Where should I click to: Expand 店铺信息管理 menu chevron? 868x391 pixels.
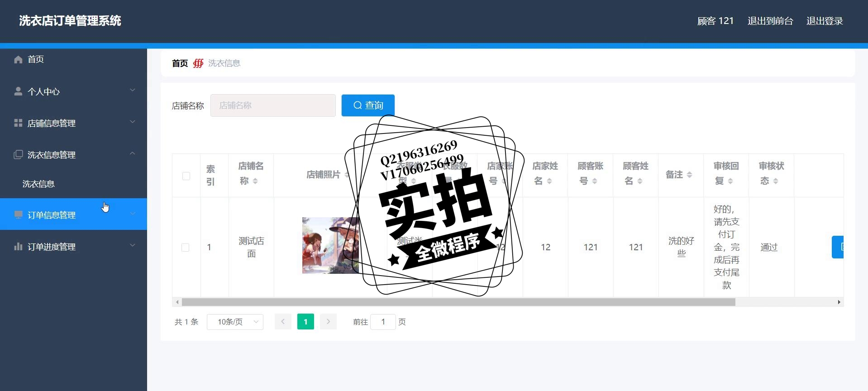pos(133,122)
